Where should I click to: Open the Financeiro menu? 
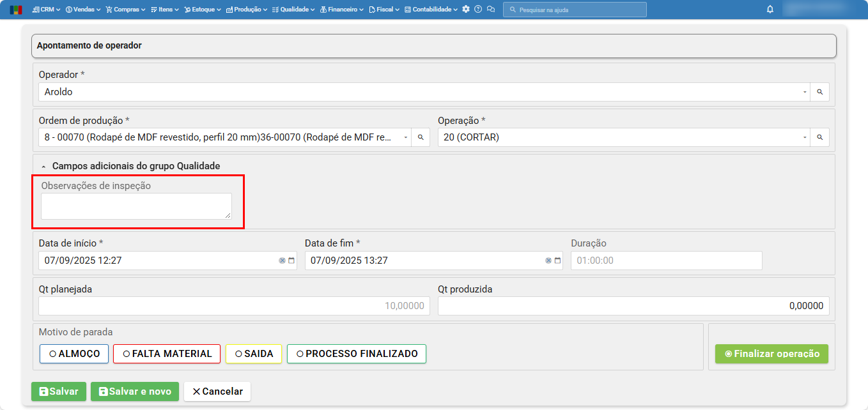click(x=341, y=10)
